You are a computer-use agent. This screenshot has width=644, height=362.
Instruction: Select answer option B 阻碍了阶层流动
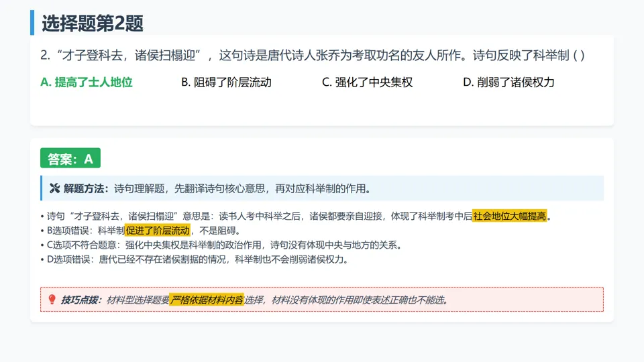(226, 82)
